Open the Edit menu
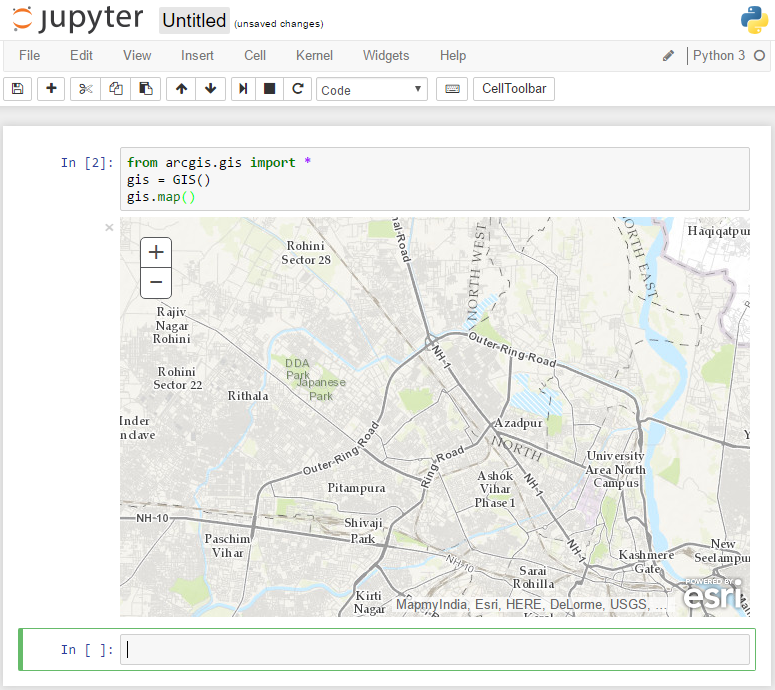The width and height of the screenshot is (775, 690). point(81,55)
